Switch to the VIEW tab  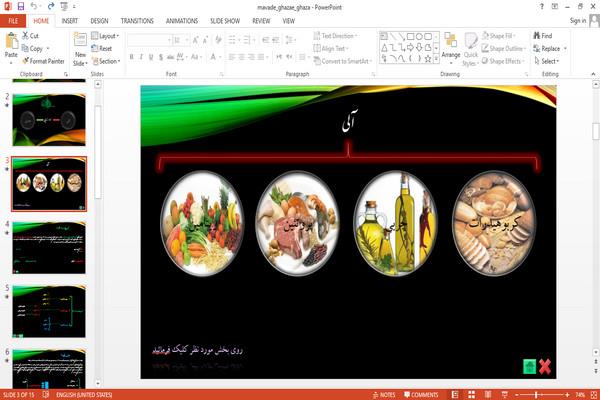[289, 21]
